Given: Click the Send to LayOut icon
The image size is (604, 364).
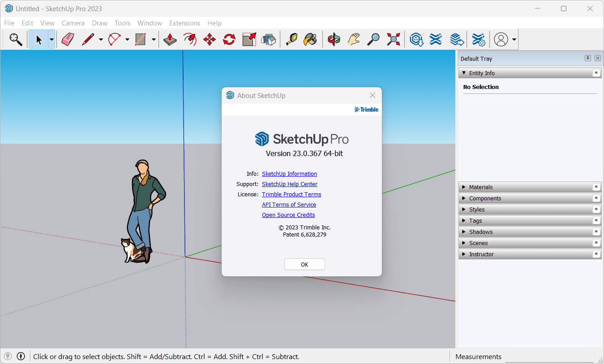Looking at the screenshot, I should pos(456,40).
